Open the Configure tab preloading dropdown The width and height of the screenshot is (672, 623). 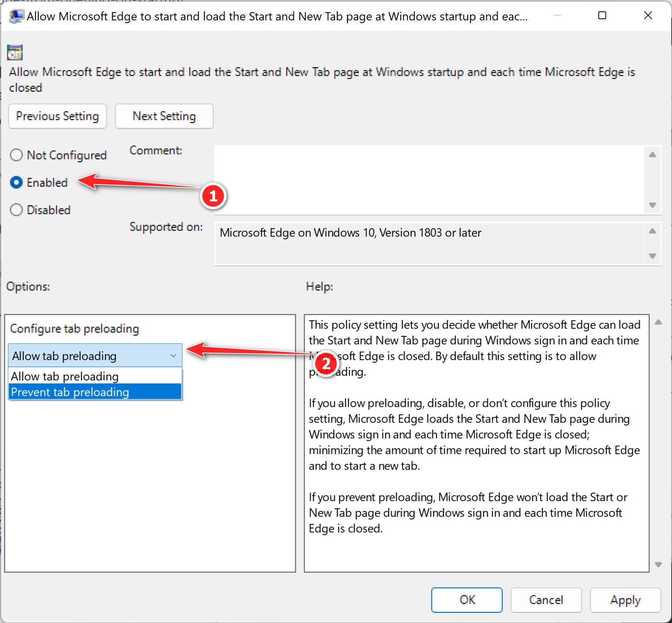[x=95, y=356]
